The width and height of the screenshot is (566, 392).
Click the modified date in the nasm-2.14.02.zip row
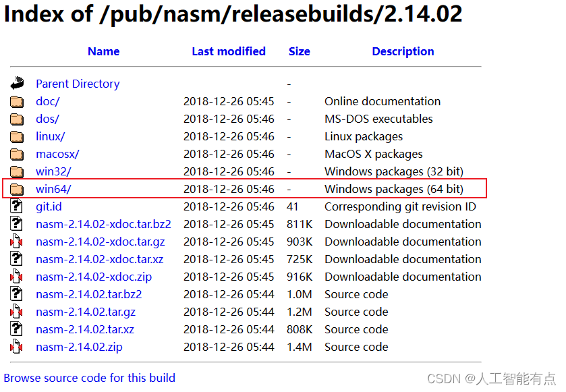(229, 347)
